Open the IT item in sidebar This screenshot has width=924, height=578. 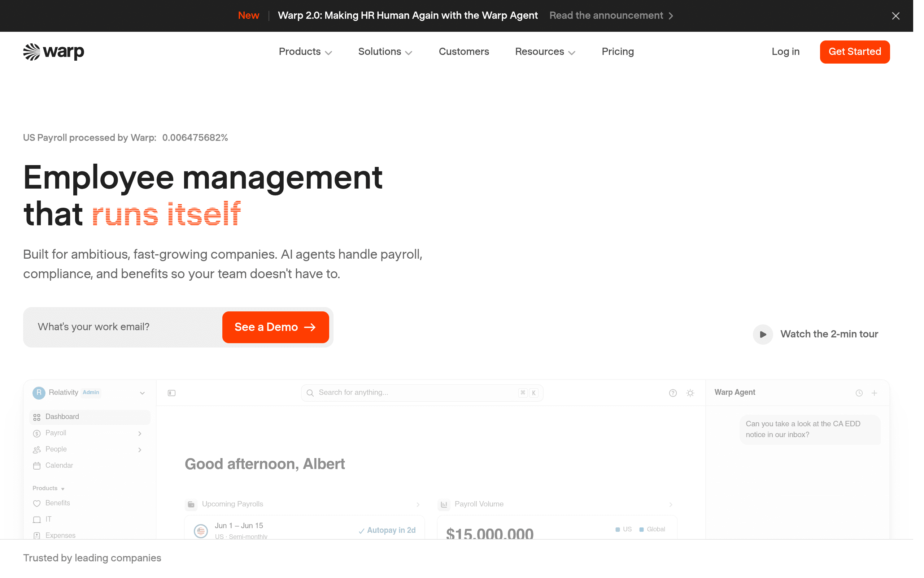pos(42,519)
